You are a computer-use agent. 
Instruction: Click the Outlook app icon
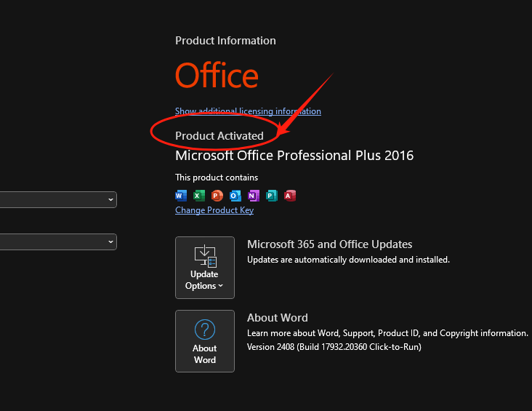click(x=235, y=196)
